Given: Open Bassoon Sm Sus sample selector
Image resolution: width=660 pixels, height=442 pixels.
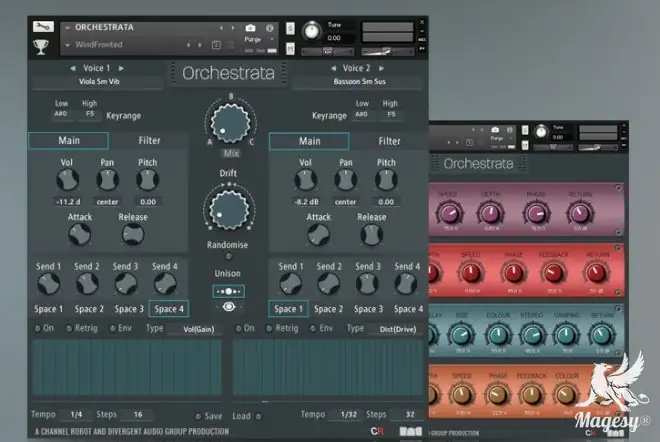Looking at the screenshot, I should pyautogui.click(x=358, y=82).
